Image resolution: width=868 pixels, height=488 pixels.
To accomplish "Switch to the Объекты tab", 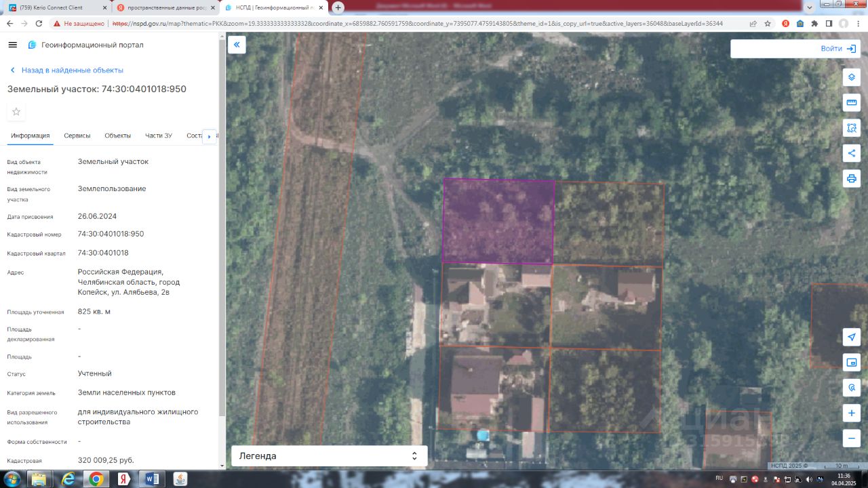I will (118, 136).
